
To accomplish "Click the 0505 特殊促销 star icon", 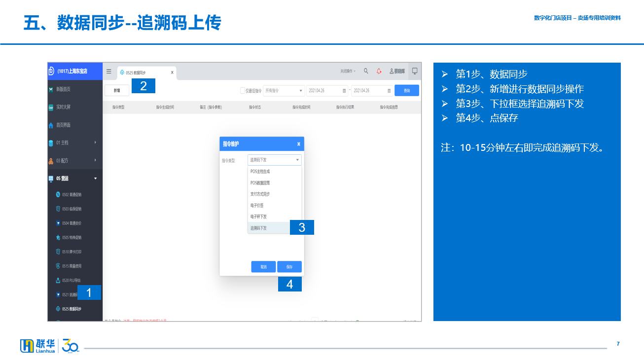I will tap(58, 237).
